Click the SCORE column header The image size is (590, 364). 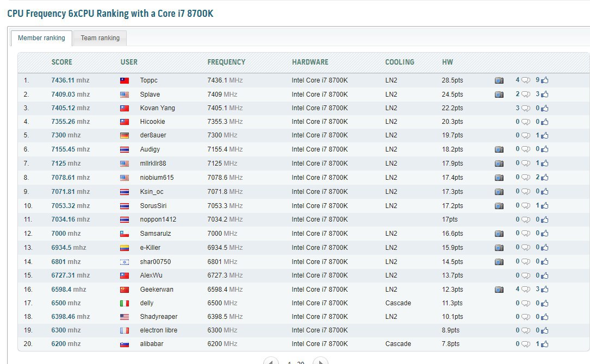[x=61, y=62]
